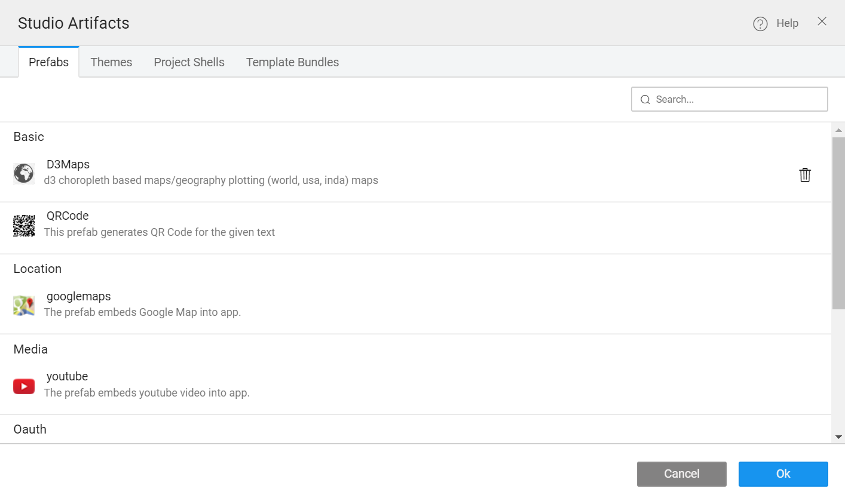Select the QRCode prefab title

68,216
